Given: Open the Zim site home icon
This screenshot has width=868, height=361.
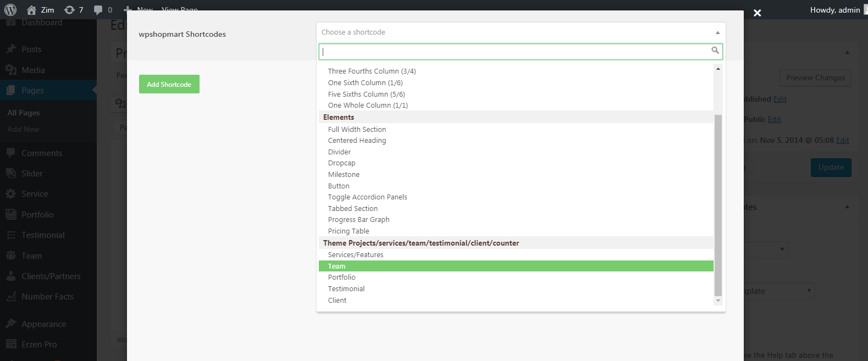Looking at the screenshot, I should tap(31, 10).
